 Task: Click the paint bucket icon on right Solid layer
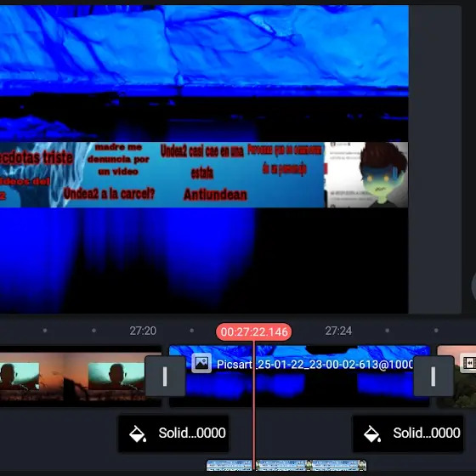coord(372,433)
